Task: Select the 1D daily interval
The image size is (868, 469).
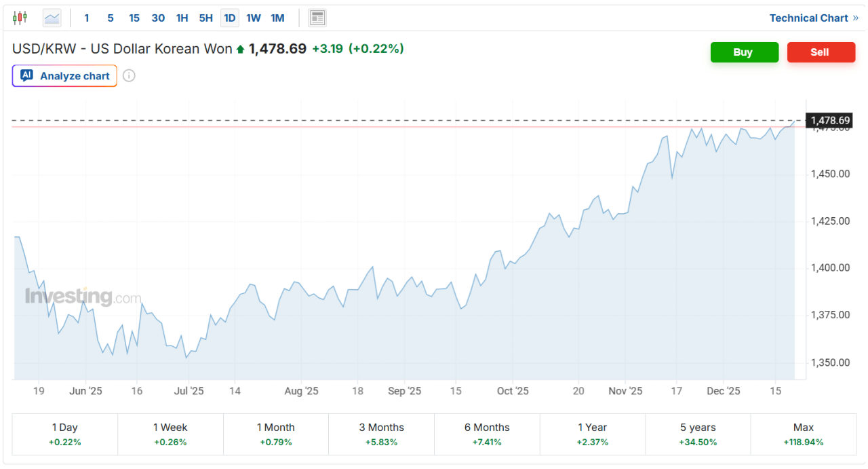Action: (x=230, y=18)
